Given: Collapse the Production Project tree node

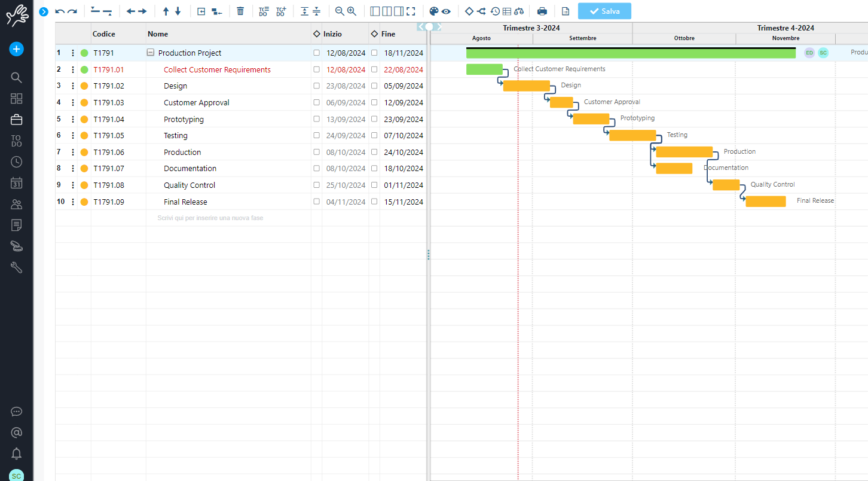Looking at the screenshot, I should (x=151, y=53).
